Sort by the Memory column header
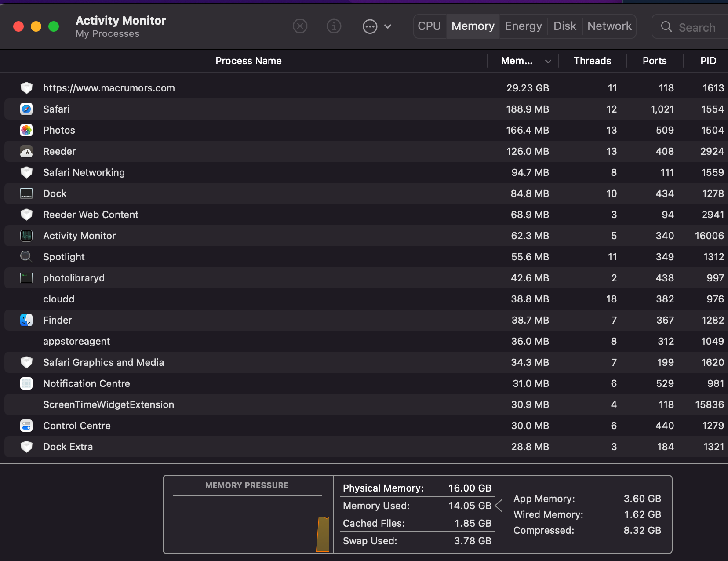 pos(517,61)
